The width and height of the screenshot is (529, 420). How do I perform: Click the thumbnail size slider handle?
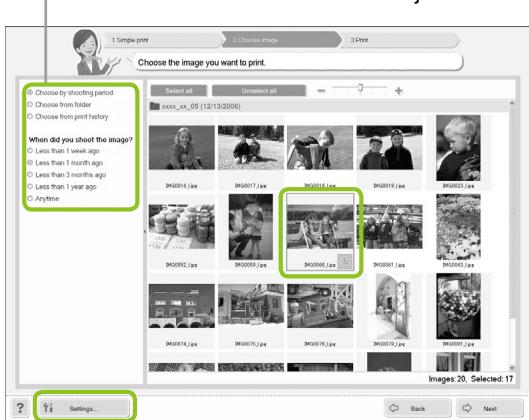pyautogui.click(x=360, y=88)
